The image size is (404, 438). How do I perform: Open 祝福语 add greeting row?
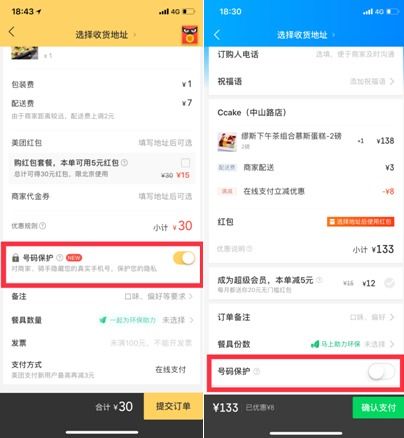pos(306,81)
